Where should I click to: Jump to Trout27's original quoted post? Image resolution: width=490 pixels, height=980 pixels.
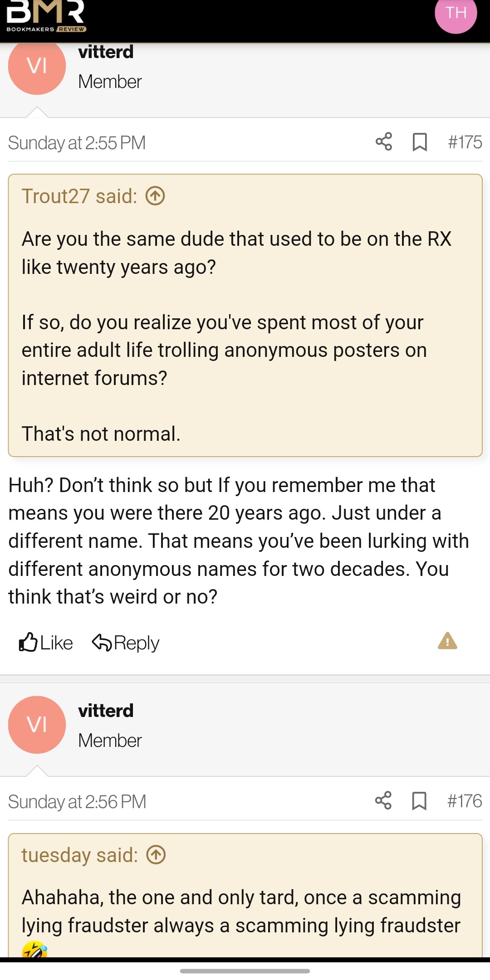point(155,196)
